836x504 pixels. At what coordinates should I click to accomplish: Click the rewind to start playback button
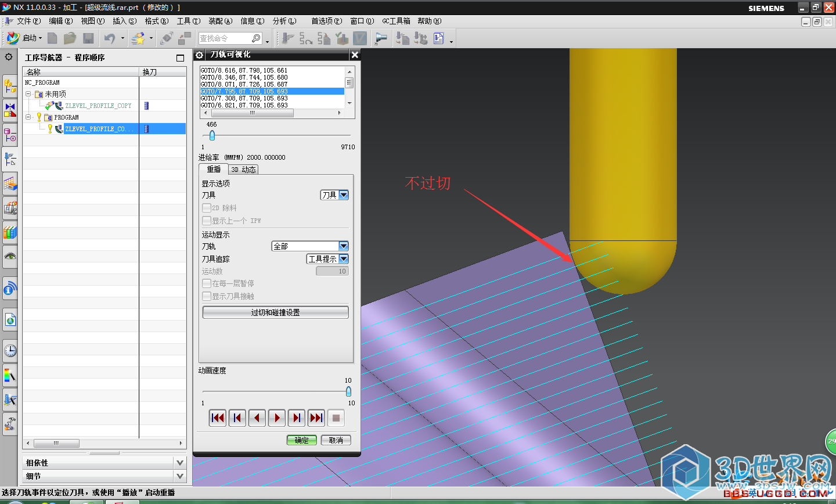218,417
